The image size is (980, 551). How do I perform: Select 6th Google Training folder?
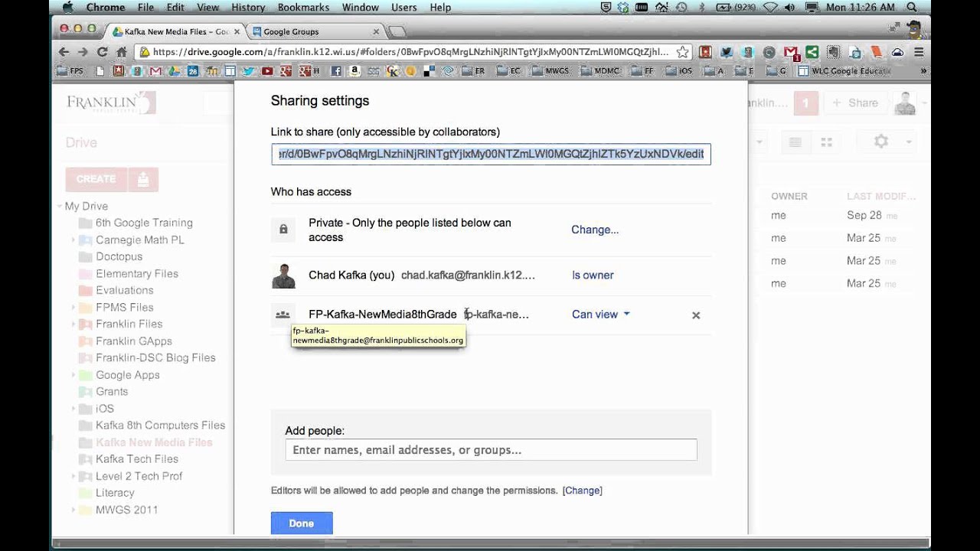pyautogui.click(x=144, y=223)
